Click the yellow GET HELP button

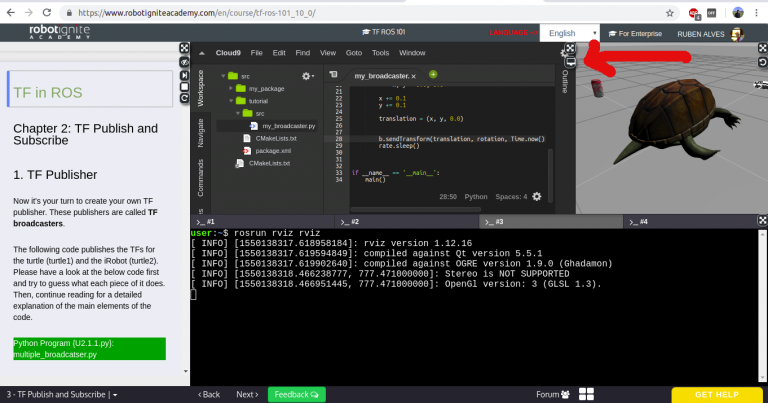(717, 395)
